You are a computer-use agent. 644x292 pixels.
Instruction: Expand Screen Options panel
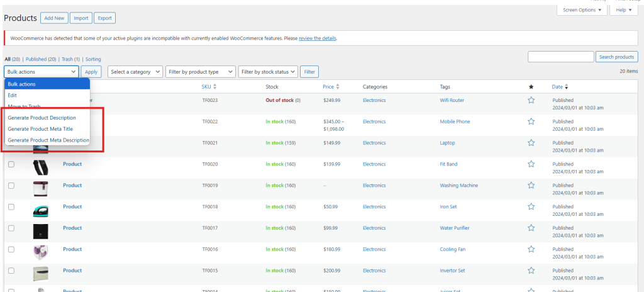582,10
